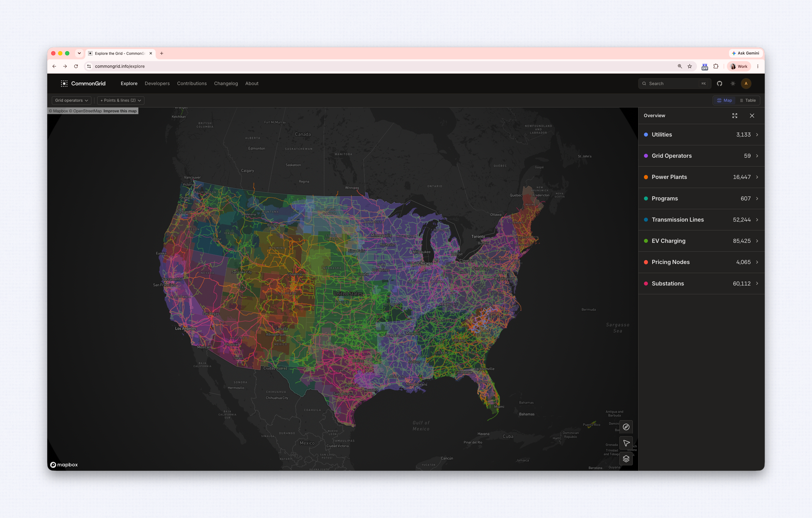View site information icon in address bar
This screenshot has height=518, width=812.
[89, 66]
